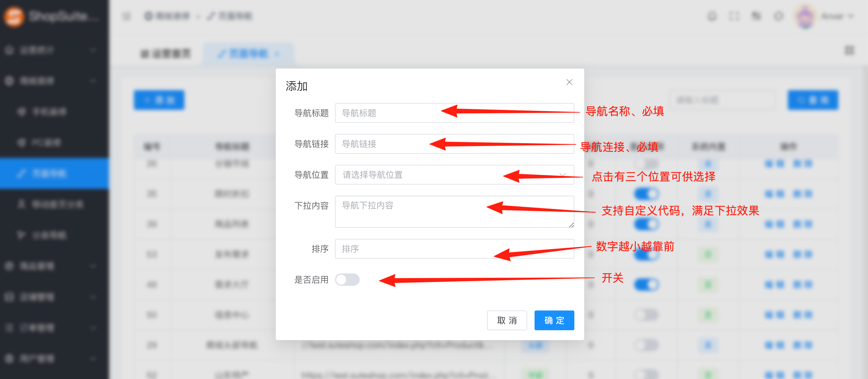Switch to the first tab left of the active tab
The height and width of the screenshot is (379, 868).
[166, 54]
